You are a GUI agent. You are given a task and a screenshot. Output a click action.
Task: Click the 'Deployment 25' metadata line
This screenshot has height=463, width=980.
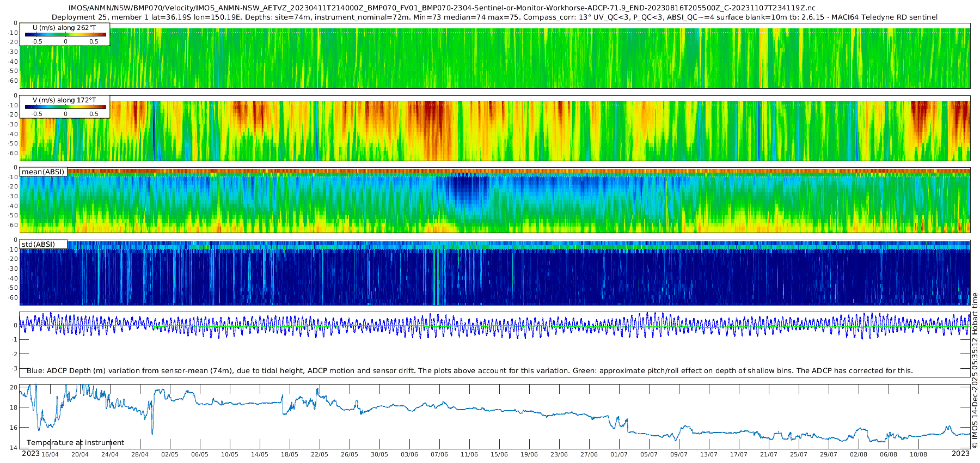pos(494,17)
